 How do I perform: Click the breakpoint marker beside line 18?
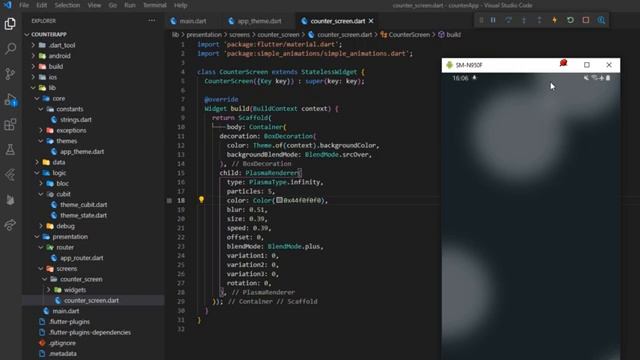(169, 200)
